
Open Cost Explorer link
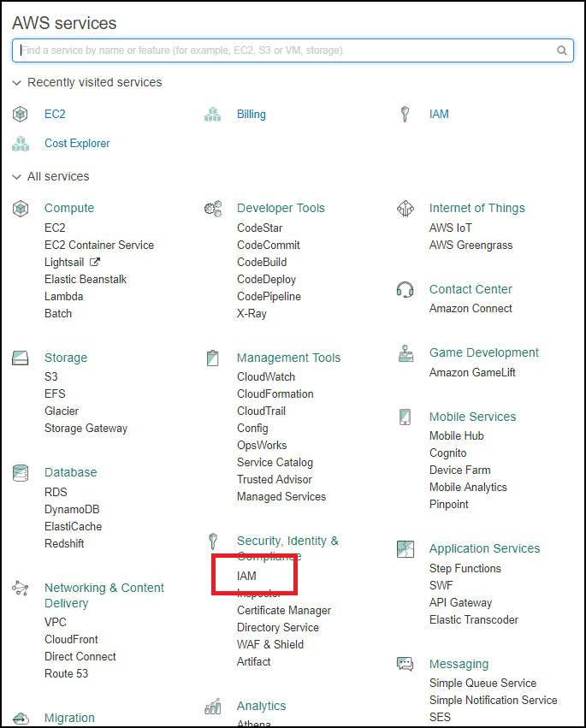[x=77, y=144]
